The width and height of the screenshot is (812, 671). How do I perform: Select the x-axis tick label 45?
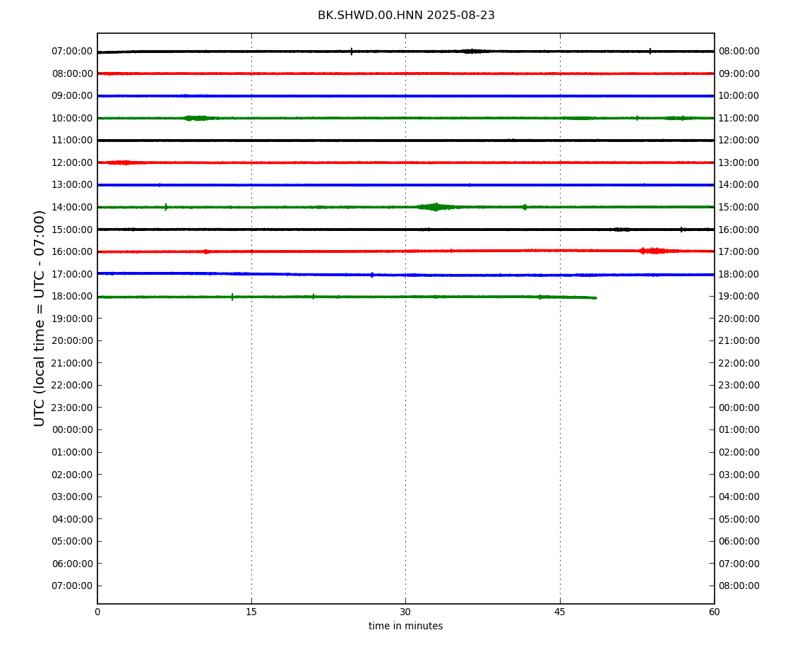pyautogui.click(x=560, y=612)
